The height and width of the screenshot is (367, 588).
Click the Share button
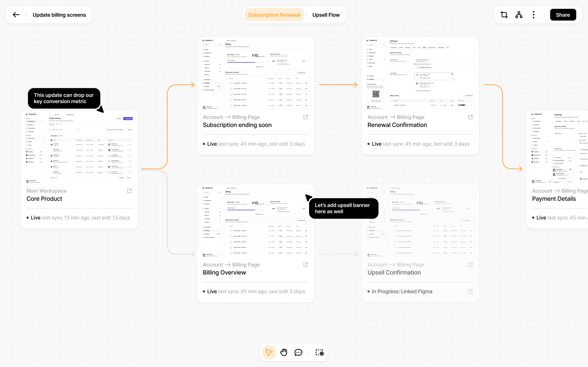[563, 15]
